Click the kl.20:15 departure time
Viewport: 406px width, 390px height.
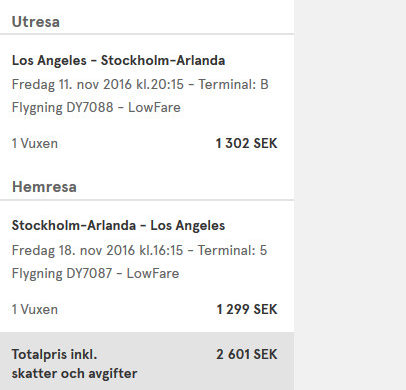[159, 84]
